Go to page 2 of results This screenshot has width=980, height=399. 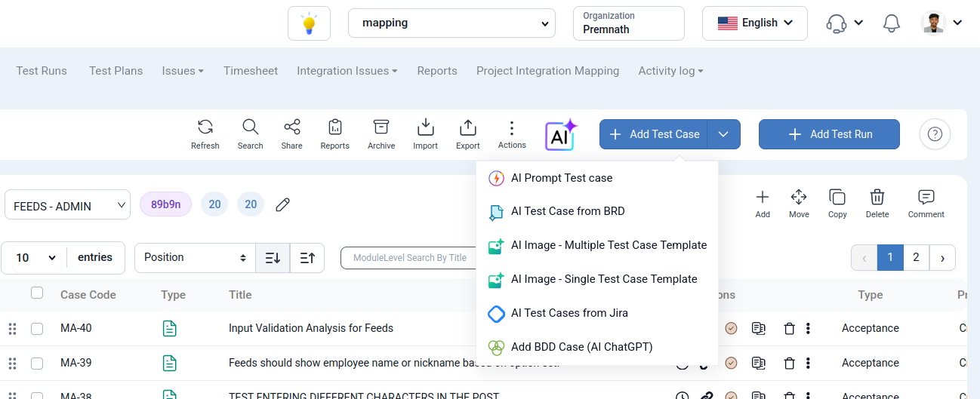[x=916, y=257]
